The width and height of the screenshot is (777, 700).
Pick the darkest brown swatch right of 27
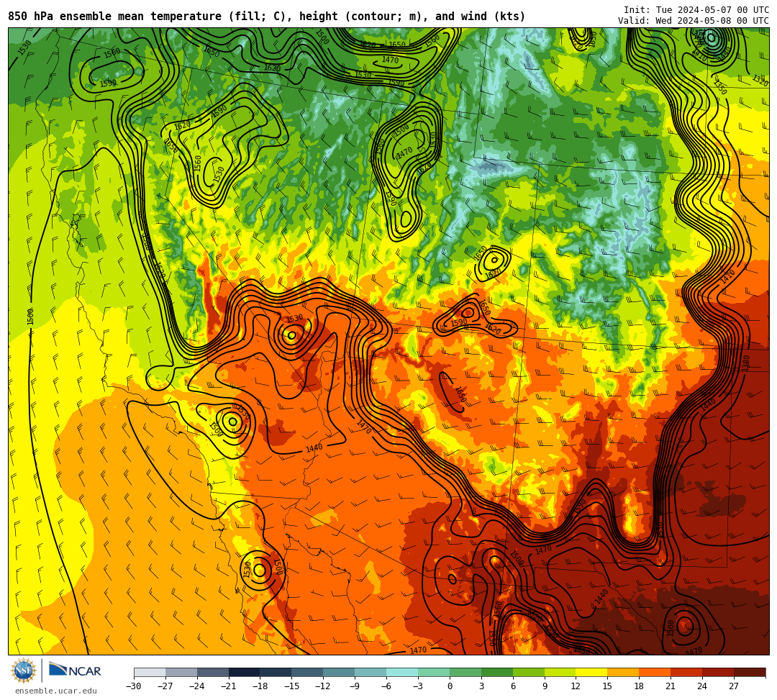tap(750, 672)
